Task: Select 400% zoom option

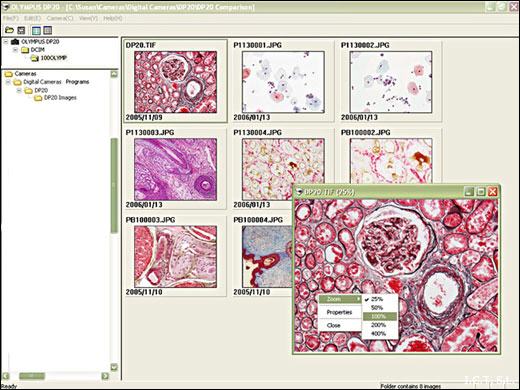Action: 380,334
